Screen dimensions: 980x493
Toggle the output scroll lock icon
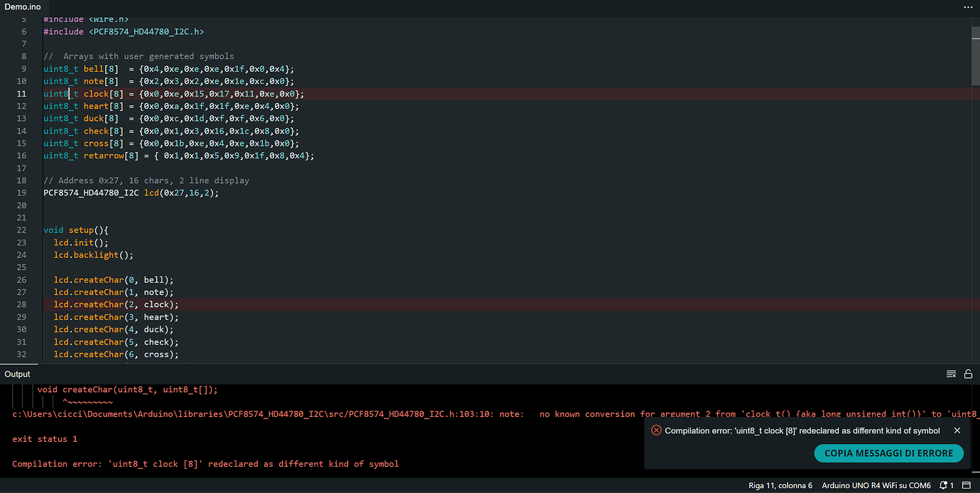click(967, 374)
